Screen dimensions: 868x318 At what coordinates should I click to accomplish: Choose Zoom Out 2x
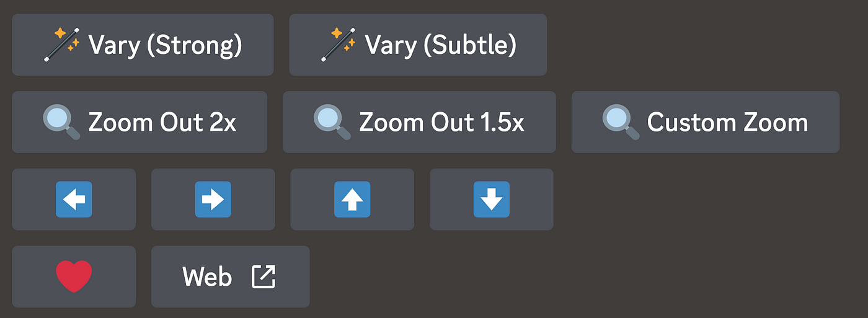tap(139, 122)
